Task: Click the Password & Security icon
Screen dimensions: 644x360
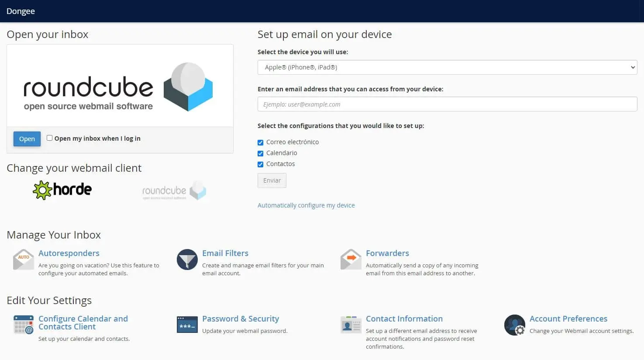Action: 187,325
